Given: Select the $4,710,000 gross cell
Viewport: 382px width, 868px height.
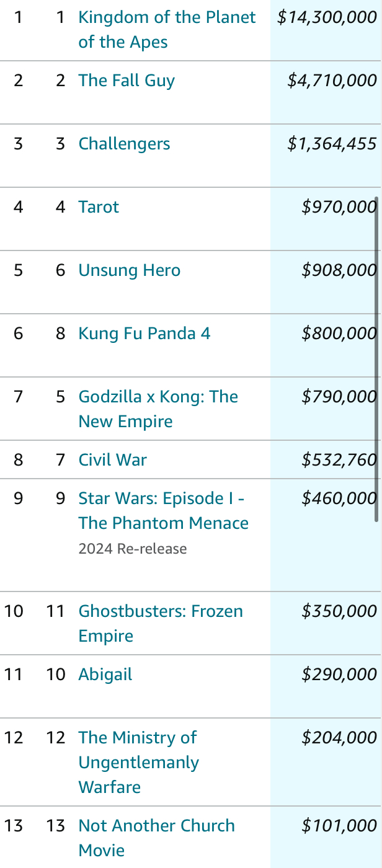Looking at the screenshot, I should tap(332, 81).
